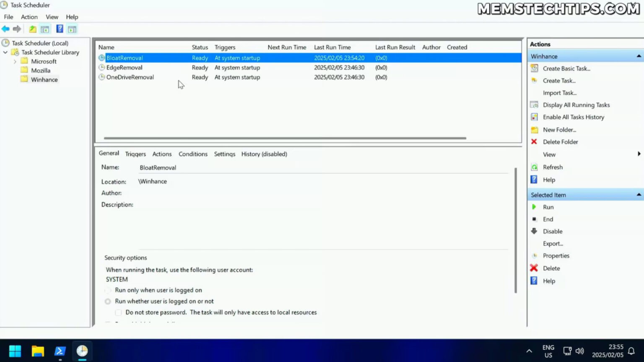Select the EdgeRemoval task row
644x362 pixels.
point(125,68)
